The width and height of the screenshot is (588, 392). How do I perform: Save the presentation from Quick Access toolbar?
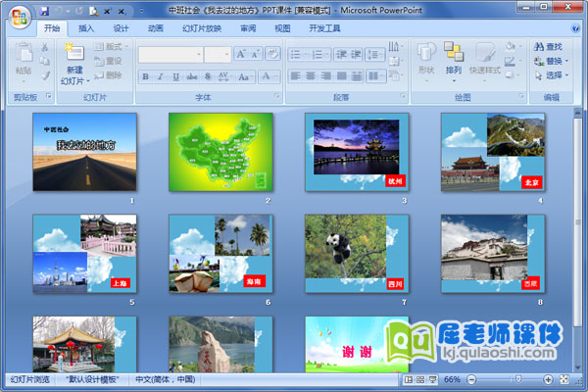tap(44, 11)
